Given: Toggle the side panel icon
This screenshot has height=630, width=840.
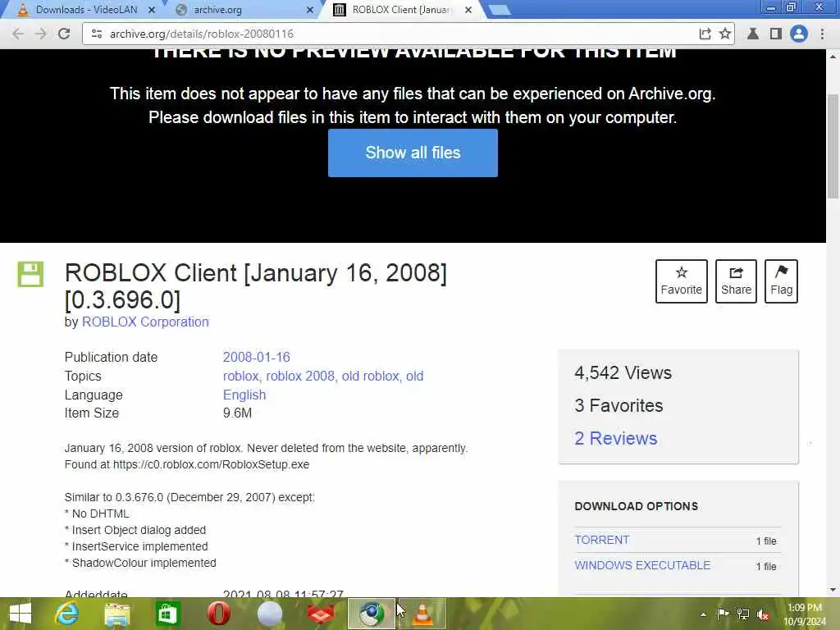Looking at the screenshot, I should [775, 34].
